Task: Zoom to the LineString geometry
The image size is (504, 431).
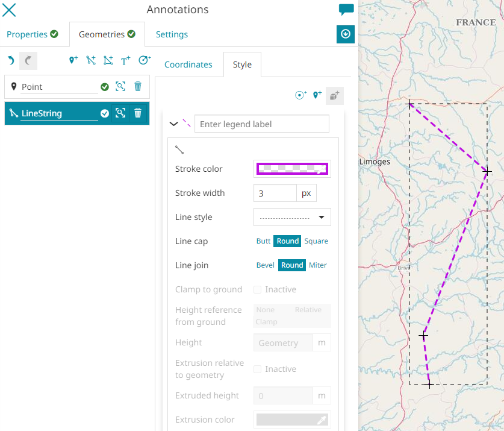Action: point(120,113)
